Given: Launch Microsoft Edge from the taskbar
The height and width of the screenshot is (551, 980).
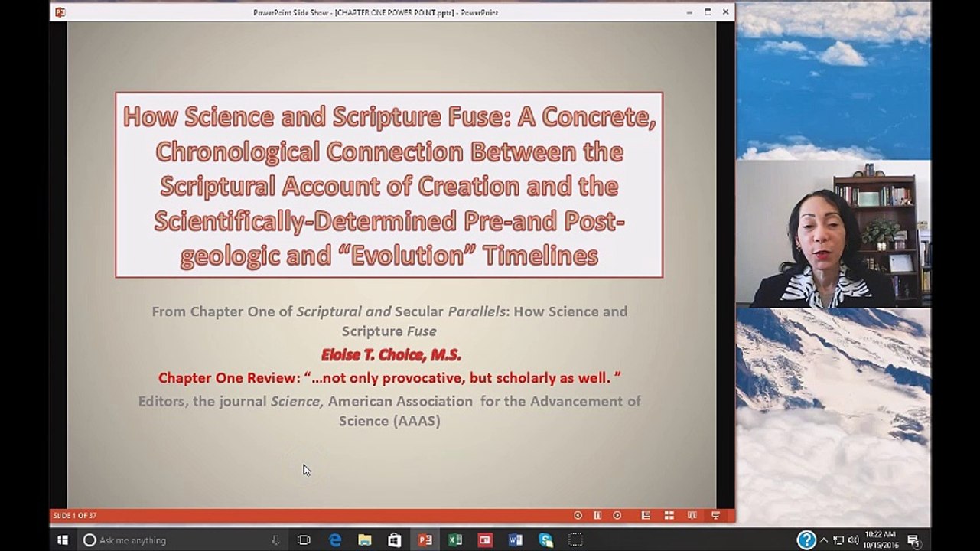Looking at the screenshot, I should [335, 540].
